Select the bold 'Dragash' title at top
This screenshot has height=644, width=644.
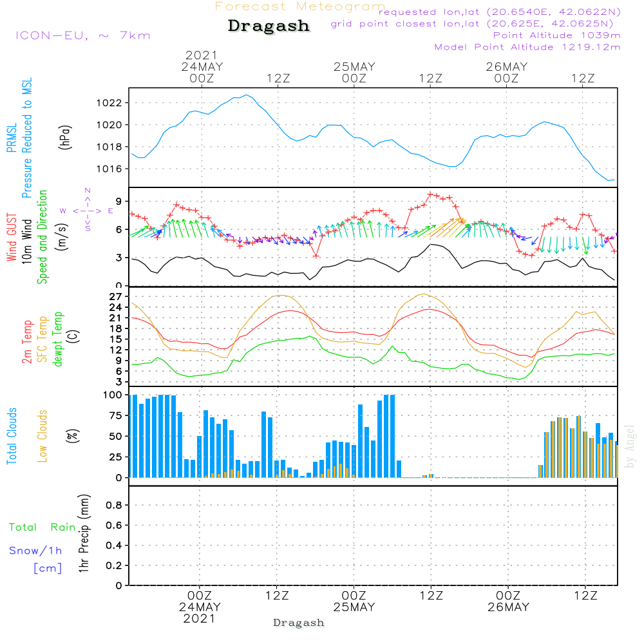tap(269, 26)
